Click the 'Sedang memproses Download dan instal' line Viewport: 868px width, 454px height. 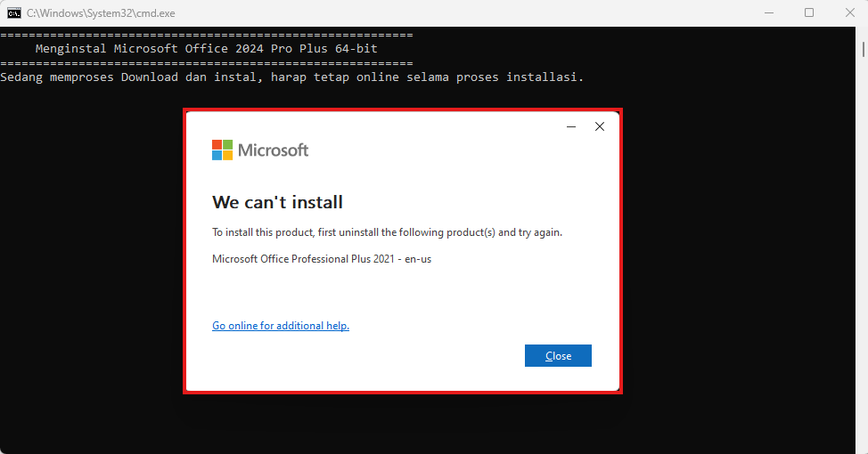291,77
